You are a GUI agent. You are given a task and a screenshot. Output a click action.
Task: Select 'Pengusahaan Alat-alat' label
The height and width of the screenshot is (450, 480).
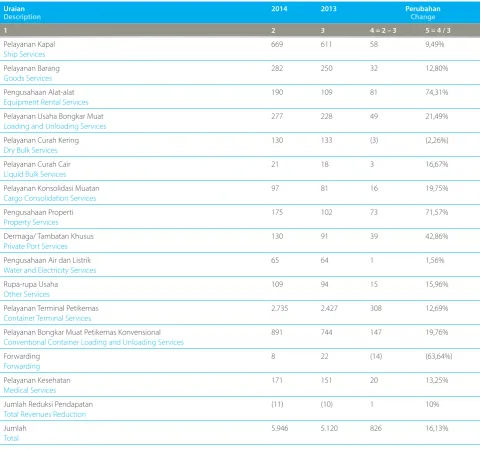tap(39, 92)
